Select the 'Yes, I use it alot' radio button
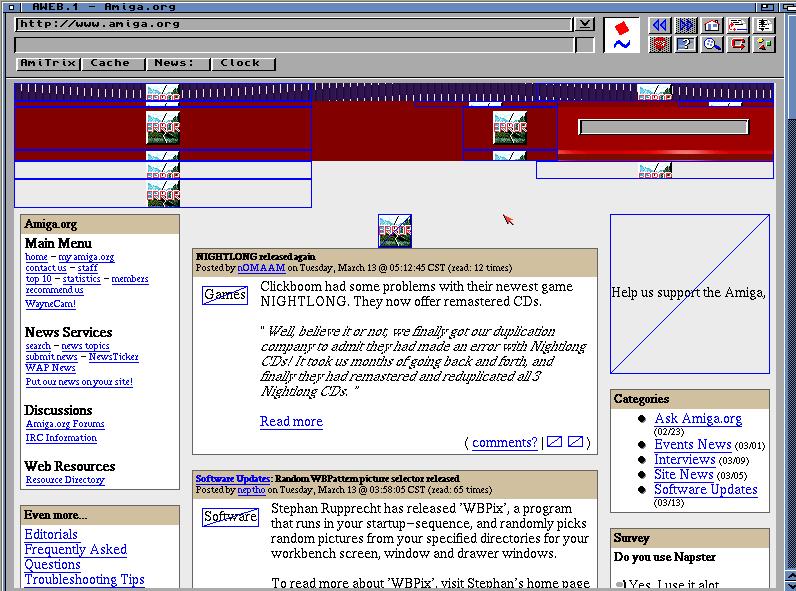The image size is (796, 591). pyautogui.click(x=620, y=584)
